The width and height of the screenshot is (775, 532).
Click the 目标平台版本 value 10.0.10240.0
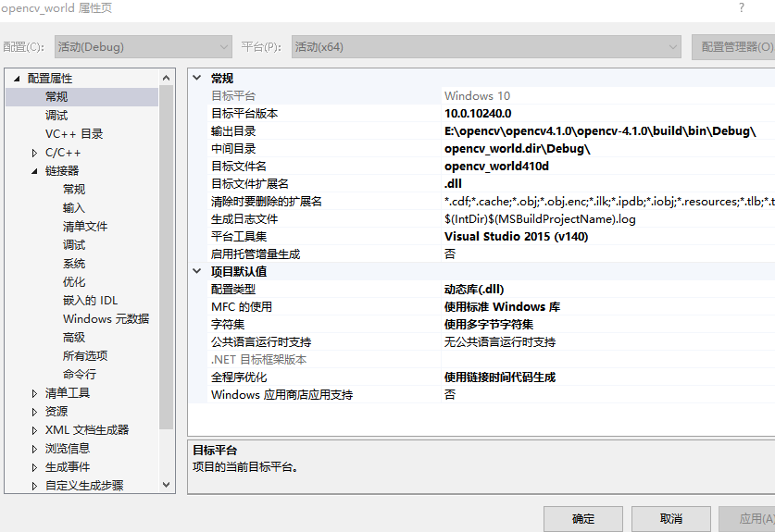point(478,113)
